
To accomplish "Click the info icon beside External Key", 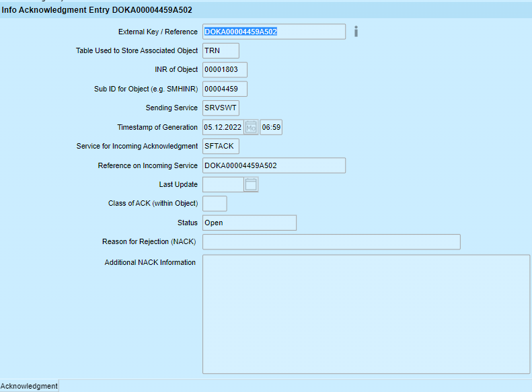I will [x=356, y=32].
